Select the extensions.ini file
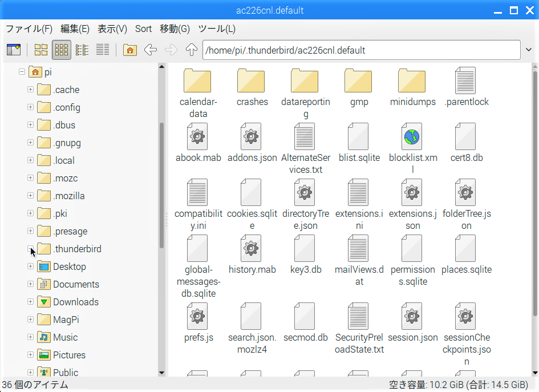Viewport: 539px width, 392px height. (x=359, y=205)
